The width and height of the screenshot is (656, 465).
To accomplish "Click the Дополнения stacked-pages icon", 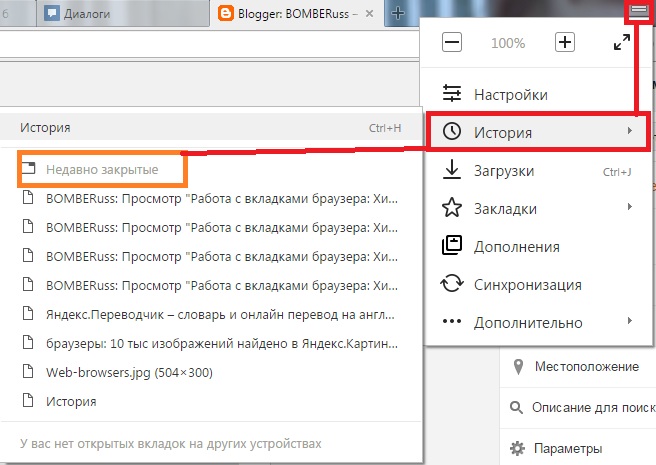I will (452, 246).
